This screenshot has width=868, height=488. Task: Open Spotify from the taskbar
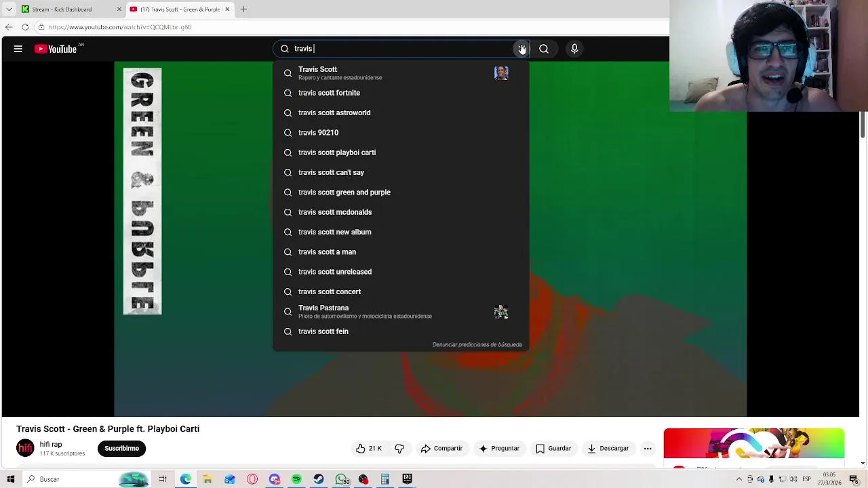[296, 479]
